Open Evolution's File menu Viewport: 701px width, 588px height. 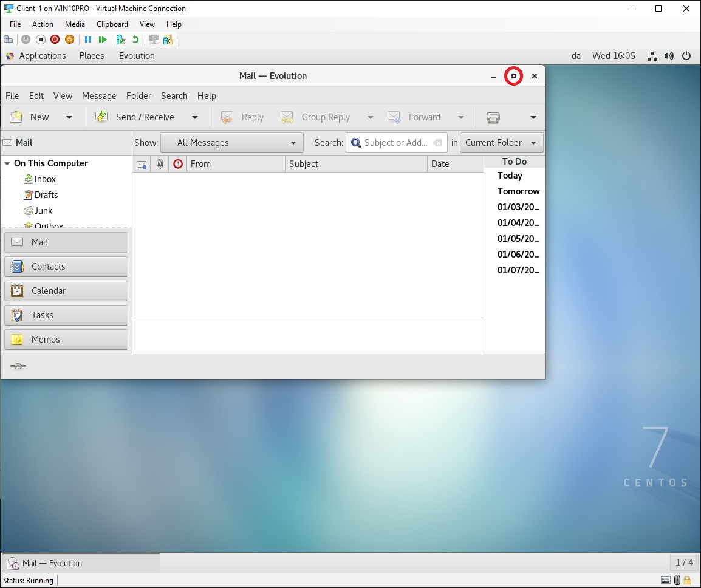tap(12, 96)
